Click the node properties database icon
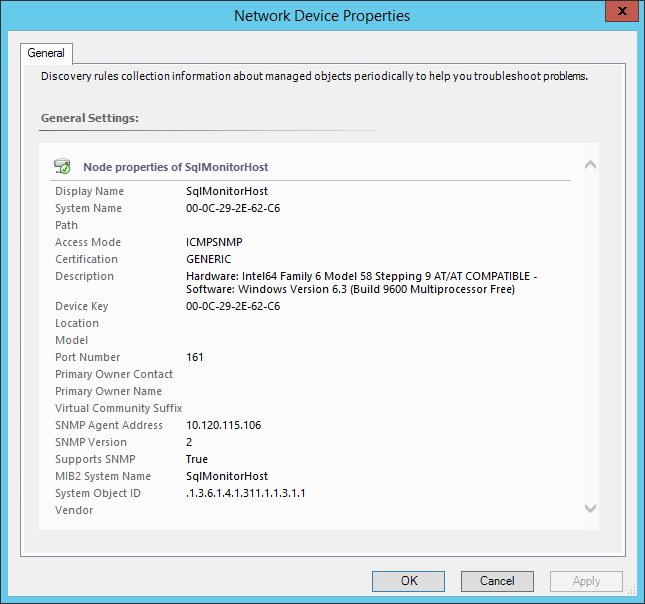The height and width of the screenshot is (604, 645). click(62, 166)
